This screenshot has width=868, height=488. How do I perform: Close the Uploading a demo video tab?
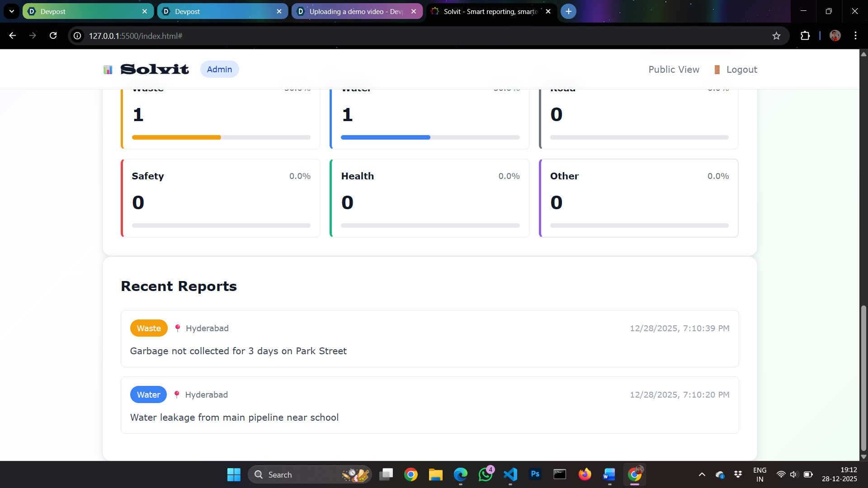pyautogui.click(x=414, y=11)
